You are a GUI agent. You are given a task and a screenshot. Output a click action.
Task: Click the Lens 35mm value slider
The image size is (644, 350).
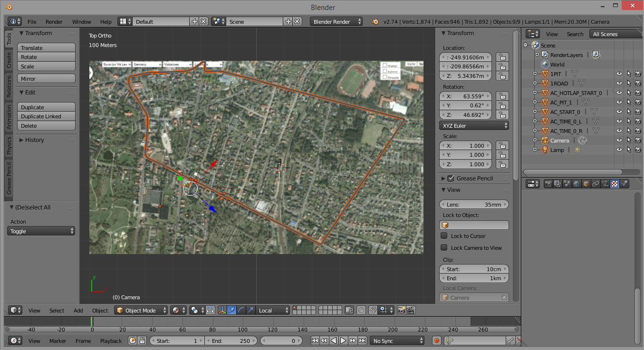[x=474, y=204]
